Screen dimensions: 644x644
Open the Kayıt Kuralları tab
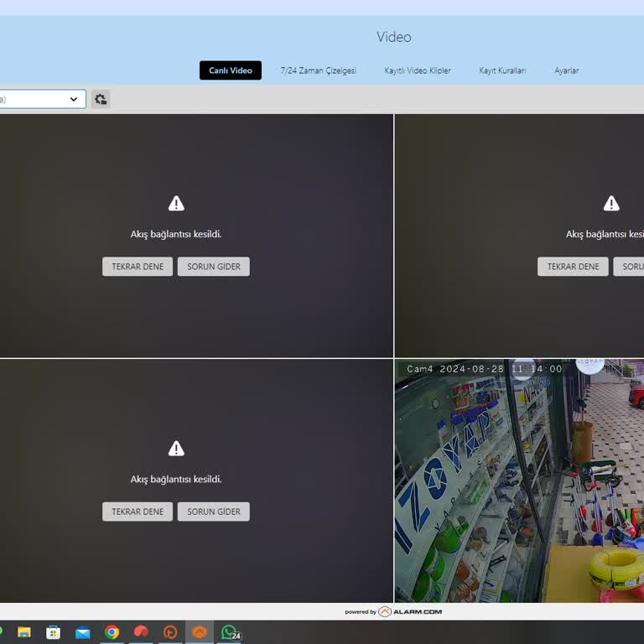(x=502, y=70)
